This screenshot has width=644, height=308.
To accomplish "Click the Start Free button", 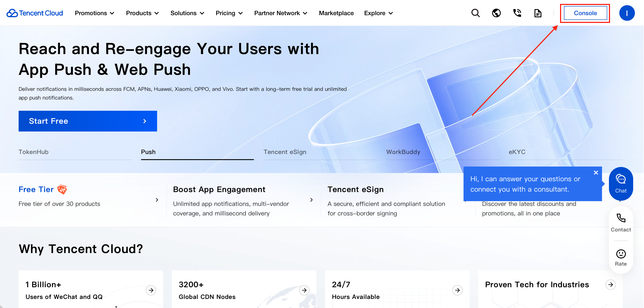I will coord(88,121).
